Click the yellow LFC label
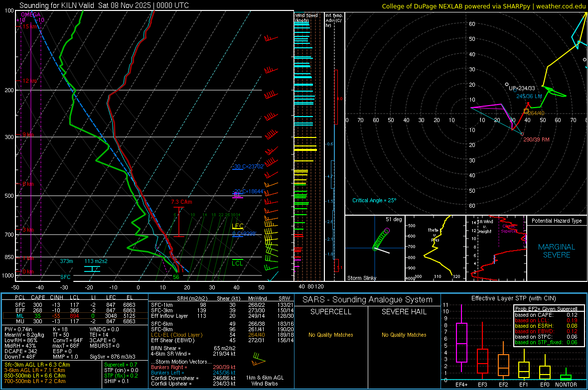 tap(238, 226)
